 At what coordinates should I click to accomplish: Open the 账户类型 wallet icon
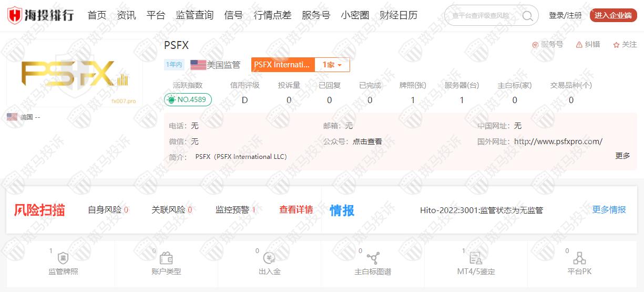coord(166,258)
